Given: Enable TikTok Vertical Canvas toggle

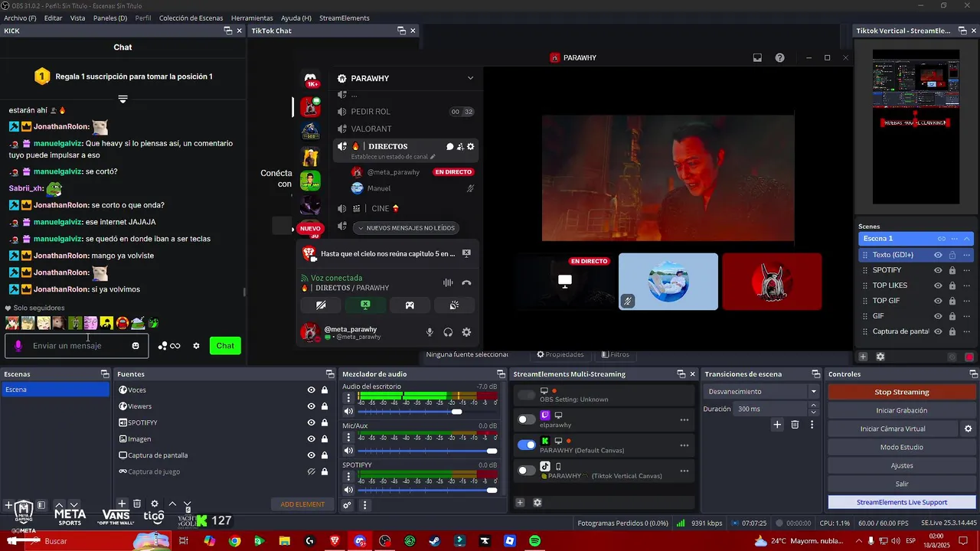Looking at the screenshot, I should pos(527,471).
